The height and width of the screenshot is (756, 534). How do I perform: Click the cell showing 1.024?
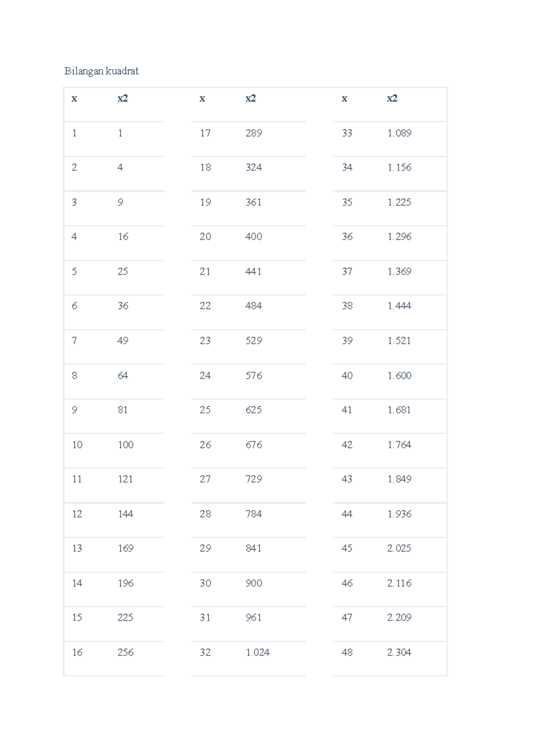pyautogui.click(x=258, y=652)
